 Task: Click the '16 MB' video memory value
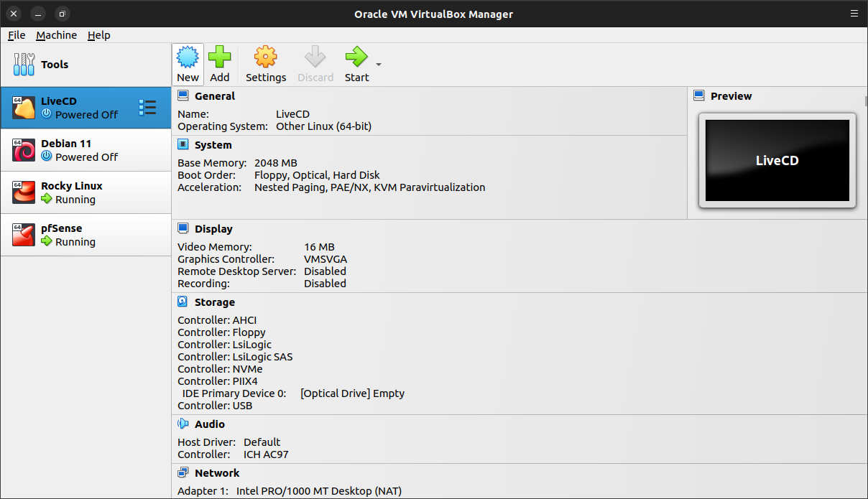(x=319, y=247)
